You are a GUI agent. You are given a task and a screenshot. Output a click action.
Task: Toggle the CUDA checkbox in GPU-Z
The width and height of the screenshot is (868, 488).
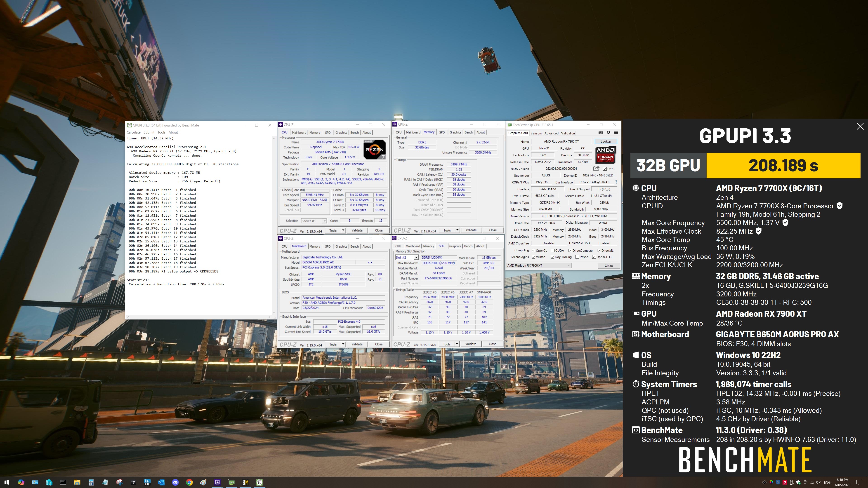coord(553,251)
